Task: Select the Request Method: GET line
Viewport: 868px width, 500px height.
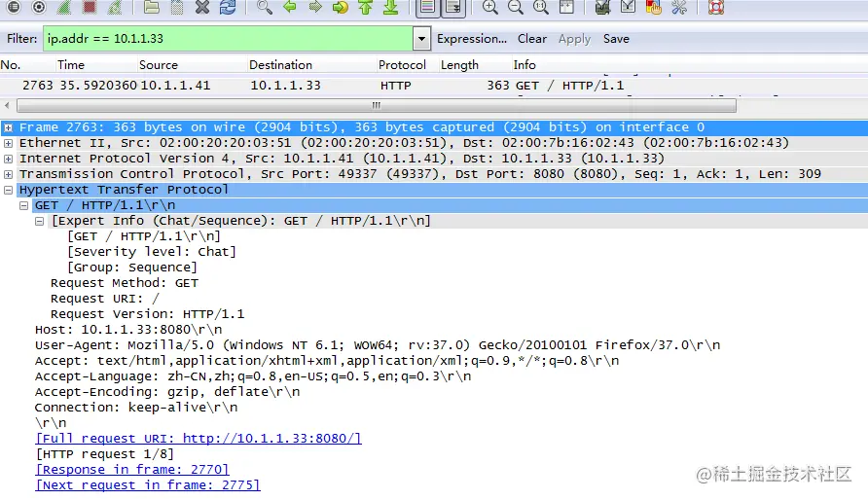Action: click(125, 283)
